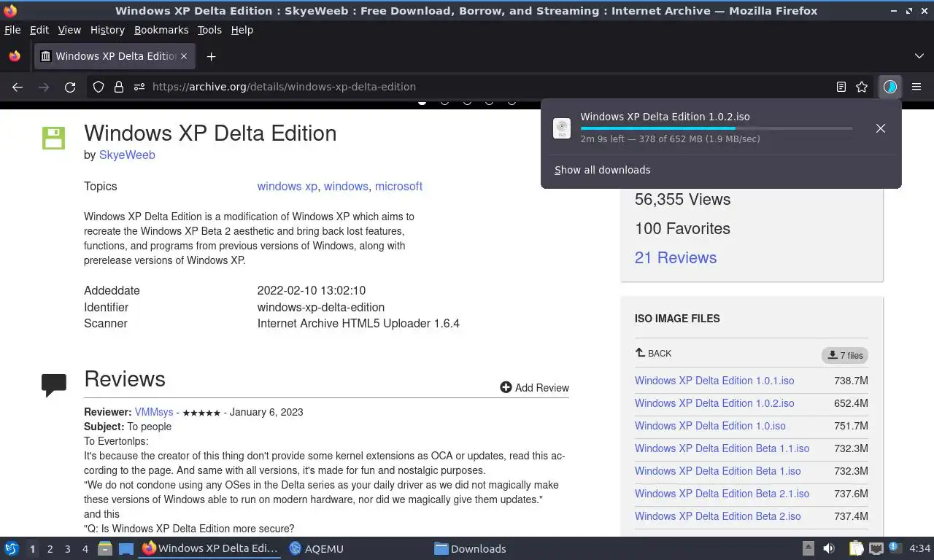Open the View menu
Screen dimensions: 934x560
click(x=69, y=30)
